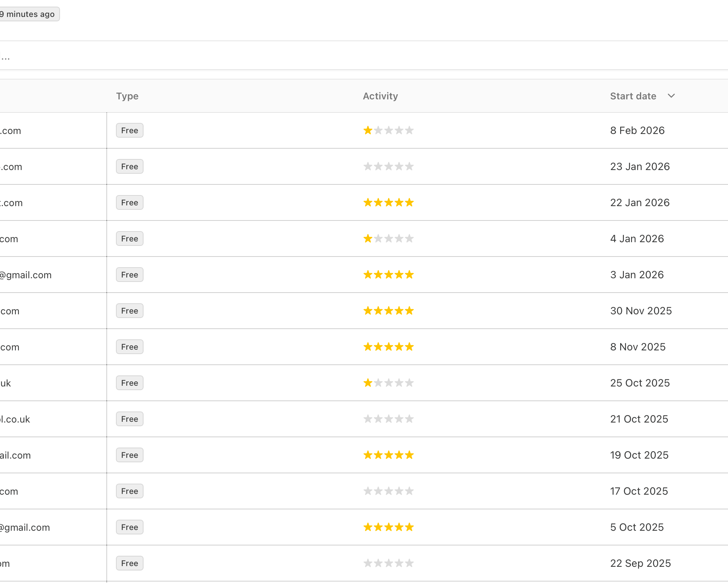The height and width of the screenshot is (583, 728).
Task: Click five-star rating on 30 Nov 2025 row
Action: coord(388,311)
